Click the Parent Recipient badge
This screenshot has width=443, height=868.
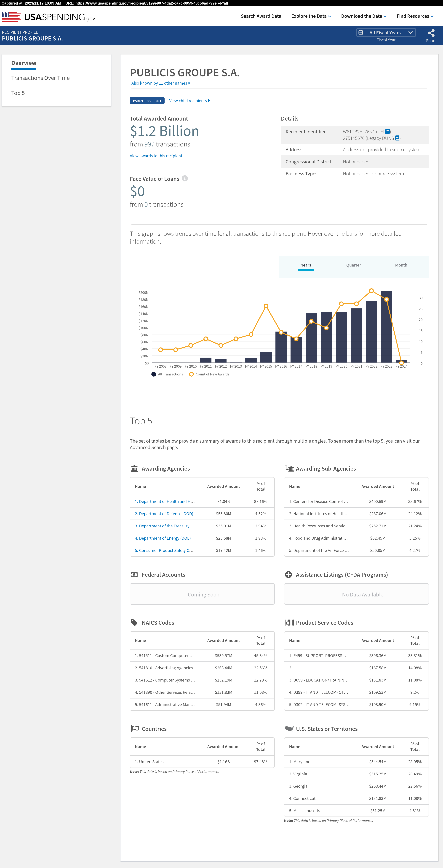147,101
